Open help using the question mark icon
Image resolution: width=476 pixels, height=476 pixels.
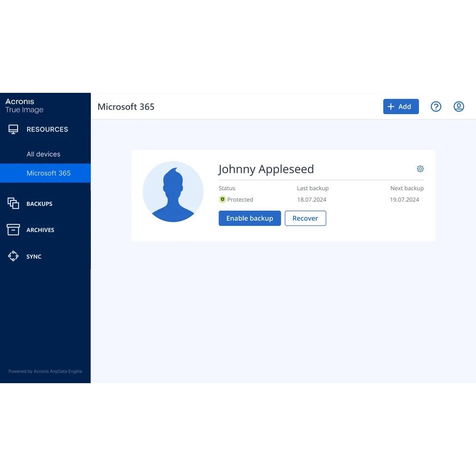coord(436,106)
